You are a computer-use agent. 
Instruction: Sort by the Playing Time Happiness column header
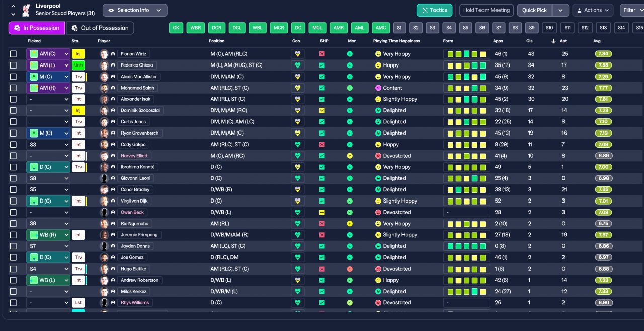point(396,41)
